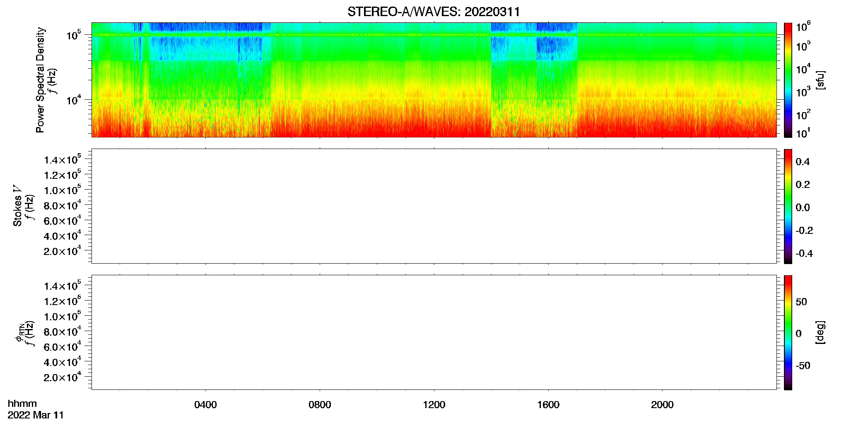Click the [deg] units label
868x447 pixels.
coord(820,332)
